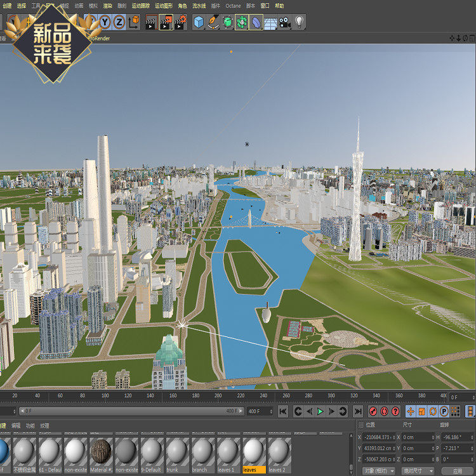Image resolution: width=476 pixels, height=476 pixels.
Task: Open the timeline layout film-strip icon
Action: (470, 412)
